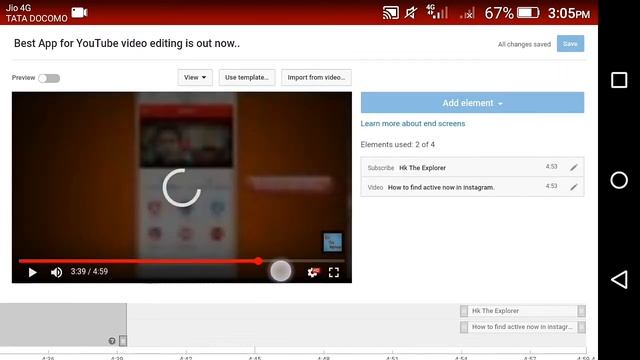The image size is (640, 360).
Task: Enter fullscreen mode in the player
Action: click(334, 272)
